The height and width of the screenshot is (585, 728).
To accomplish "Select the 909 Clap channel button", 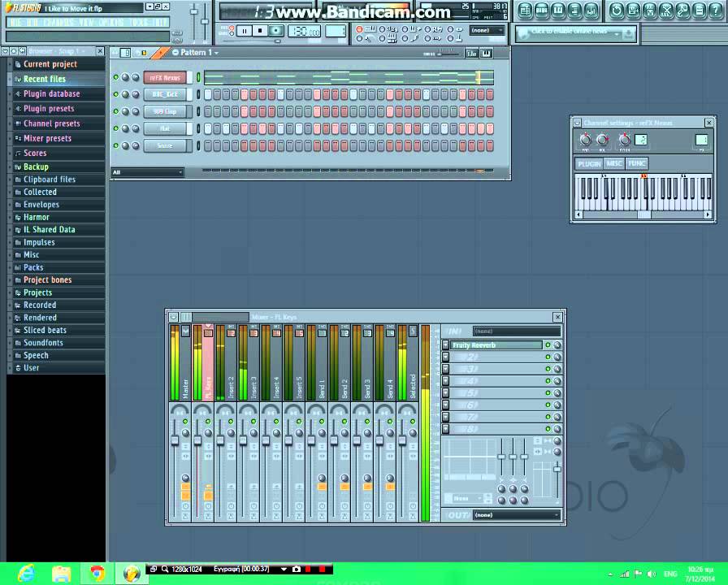I will coord(165,111).
